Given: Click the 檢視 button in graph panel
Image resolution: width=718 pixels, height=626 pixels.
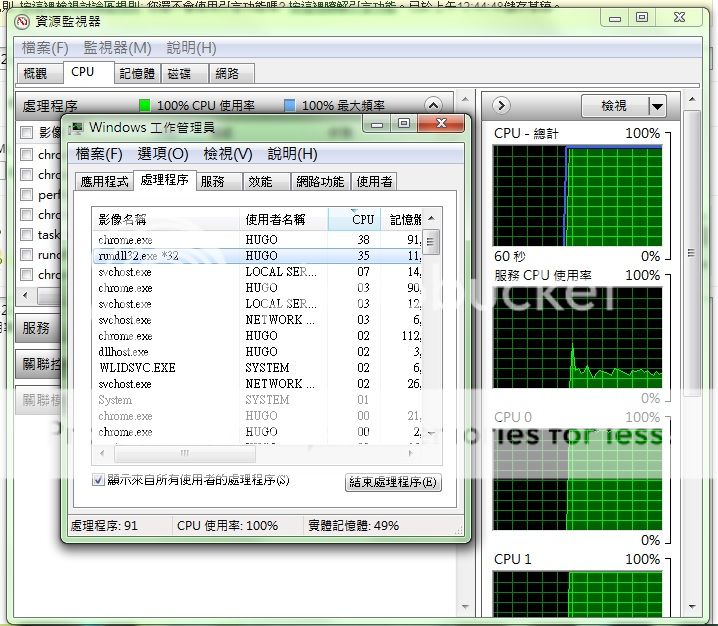Looking at the screenshot, I should tap(615, 106).
